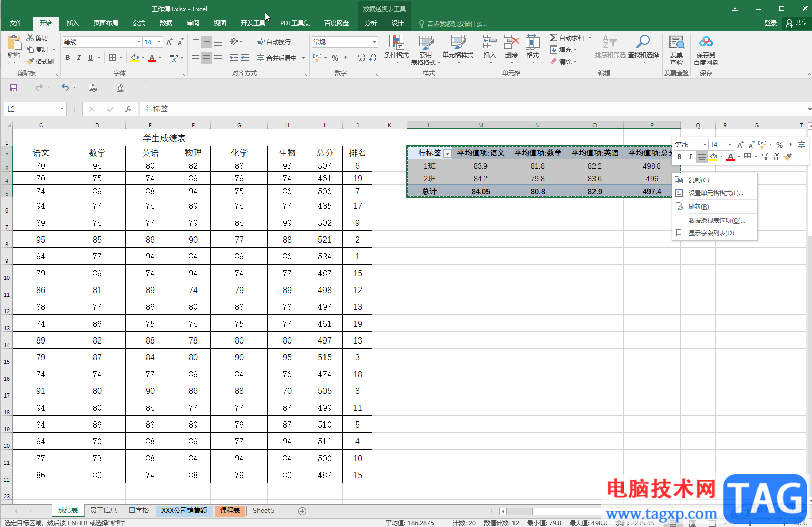Click format painter brush in mini toolbar

coord(789,157)
